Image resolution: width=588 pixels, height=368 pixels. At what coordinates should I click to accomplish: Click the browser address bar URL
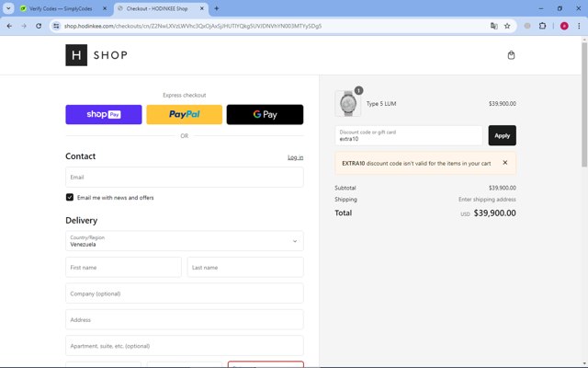tap(193, 26)
